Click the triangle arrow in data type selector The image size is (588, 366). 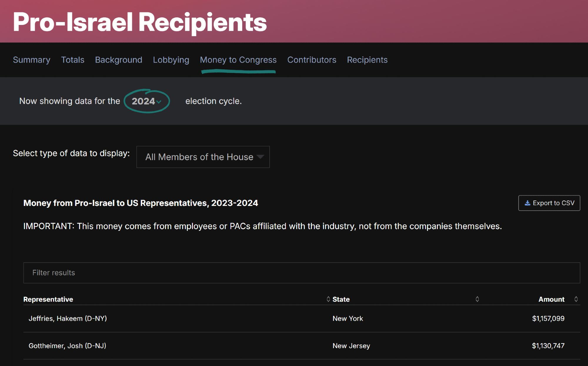[x=260, y=157]
